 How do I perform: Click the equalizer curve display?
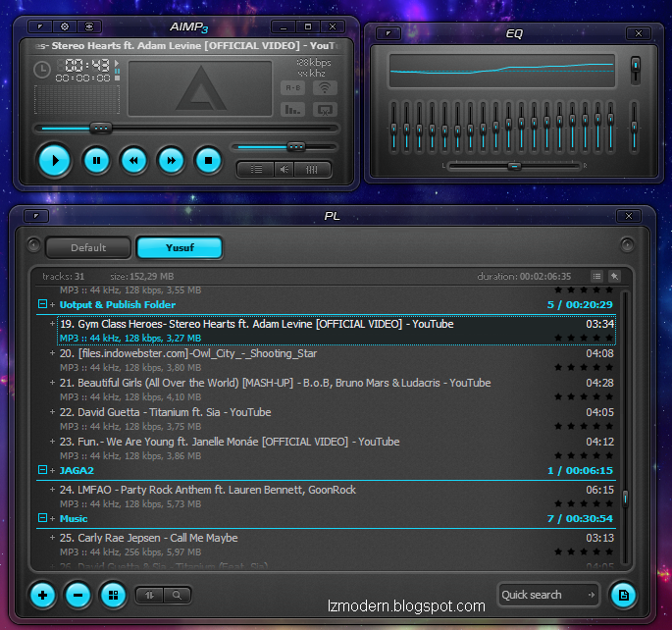point(501,71)
